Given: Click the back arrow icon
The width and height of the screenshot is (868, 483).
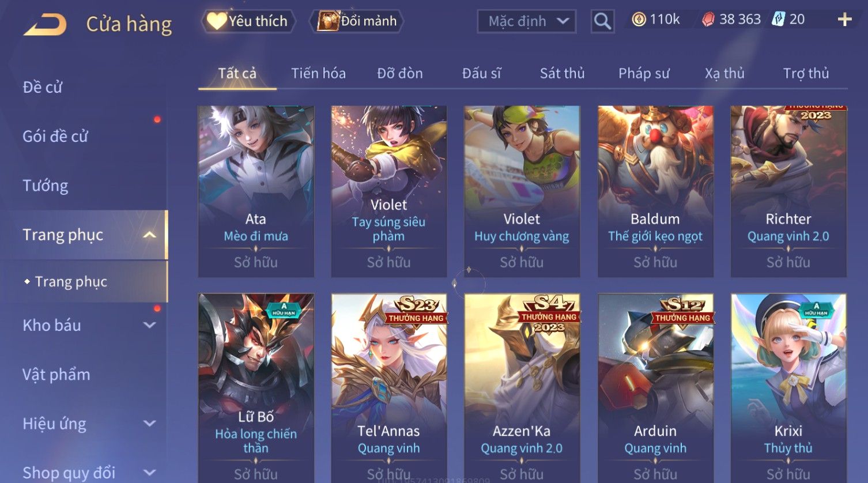Looking at the screenshot, I should pos(45,24).
